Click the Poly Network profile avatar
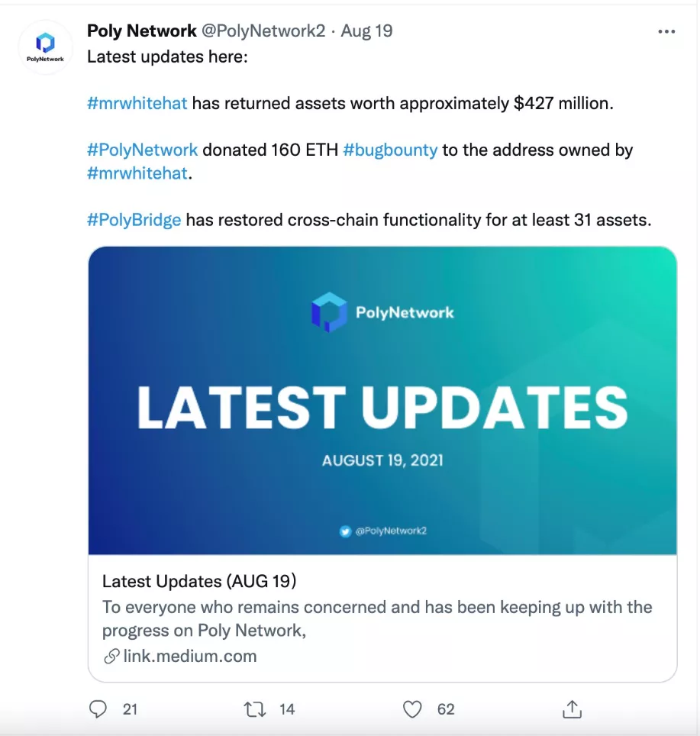700x736 pixels. coord(45,47)
